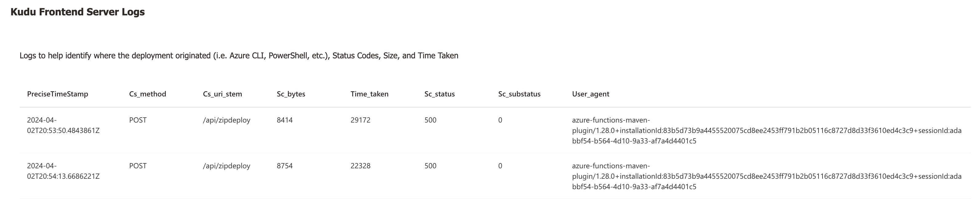Viewport: 980px width, 199px height.
Task: Click the Sc_substatus column header
Action: (519, 94)
